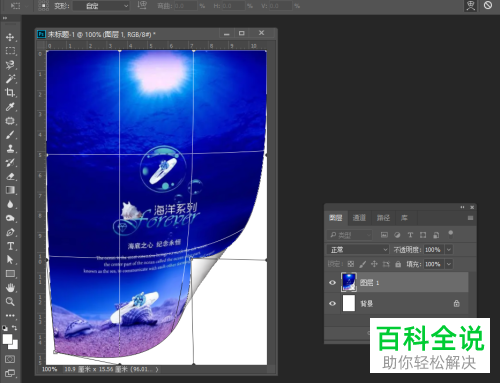Select the Healing Brush tool
The height and width of the screenshot is (383, 500).
(10, 121)
